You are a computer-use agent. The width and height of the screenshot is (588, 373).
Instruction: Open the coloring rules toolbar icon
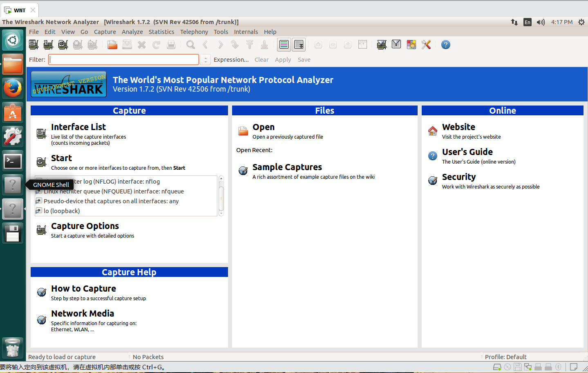pos(411,45)
